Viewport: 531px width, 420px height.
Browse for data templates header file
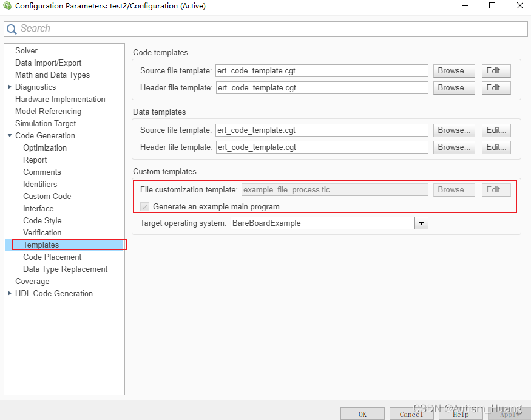coord(454,147)
